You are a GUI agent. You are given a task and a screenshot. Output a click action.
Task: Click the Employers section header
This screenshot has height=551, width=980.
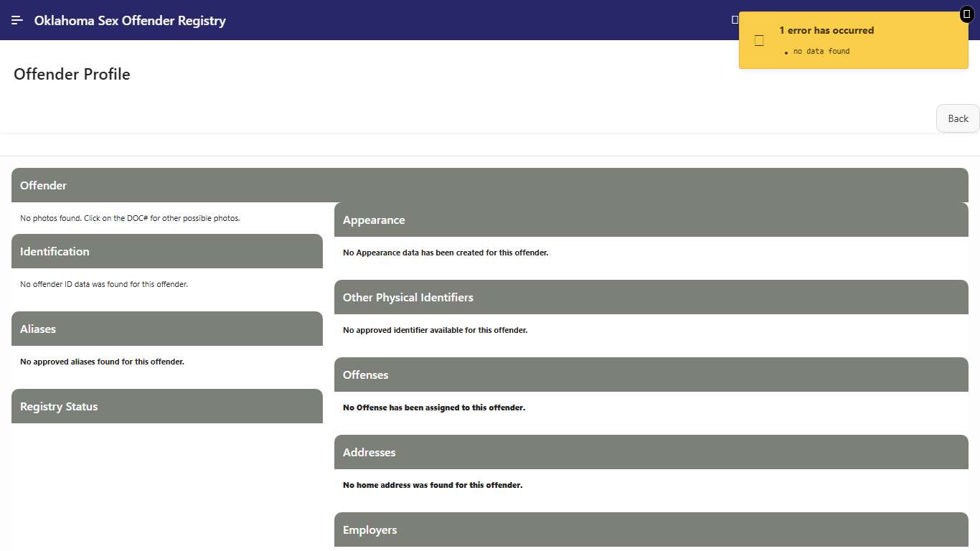(x=369, y=529)
